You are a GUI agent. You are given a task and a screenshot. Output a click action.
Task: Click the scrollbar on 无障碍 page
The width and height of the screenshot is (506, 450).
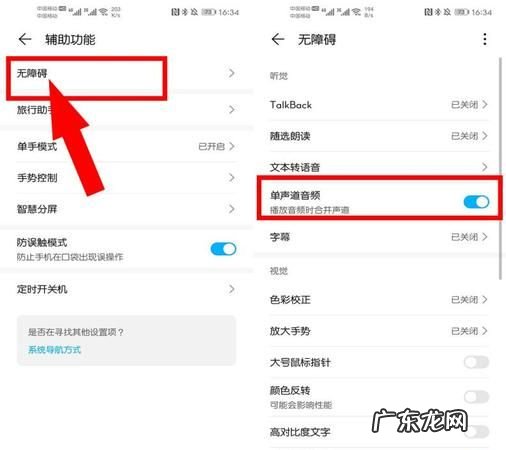coord(500,168)
